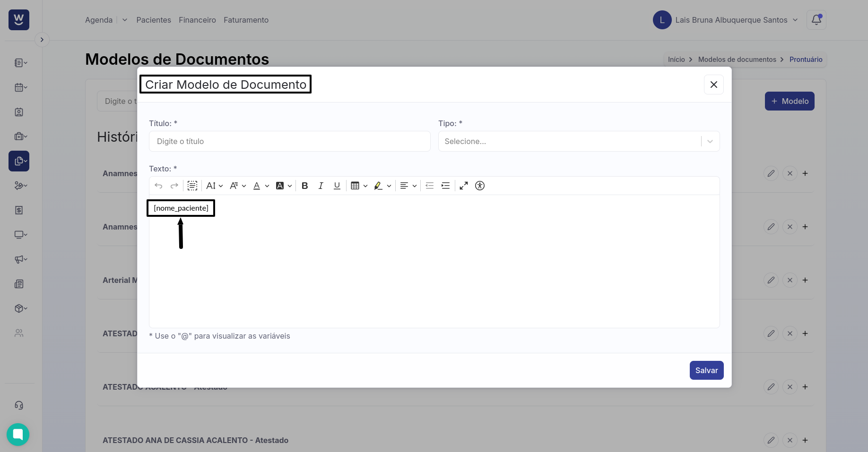Open the Pacientes menu
This screenshot has height=452, width=868.
(x=154, y=20)
